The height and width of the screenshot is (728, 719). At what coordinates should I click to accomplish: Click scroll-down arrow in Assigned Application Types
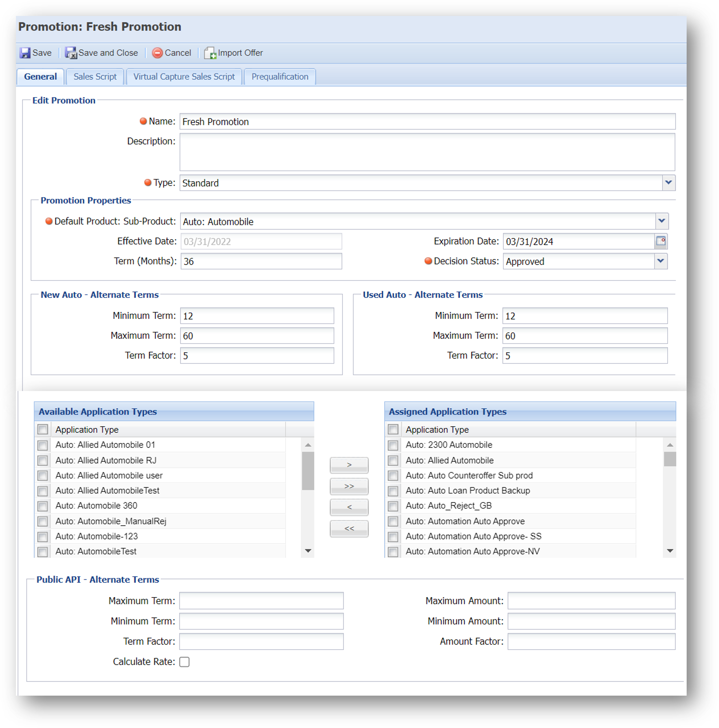tap(670, 551)
